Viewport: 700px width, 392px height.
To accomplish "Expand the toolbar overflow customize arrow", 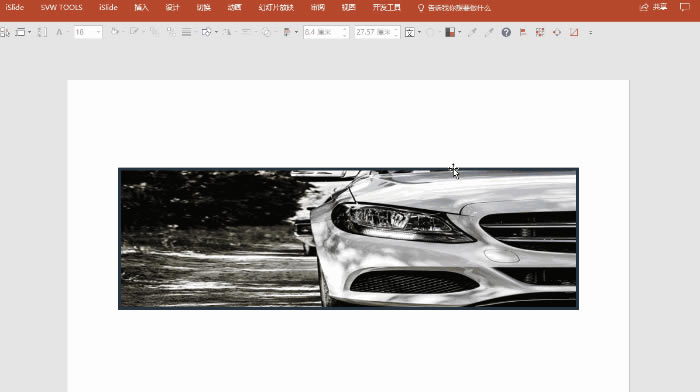I will [x=590, y=32].
